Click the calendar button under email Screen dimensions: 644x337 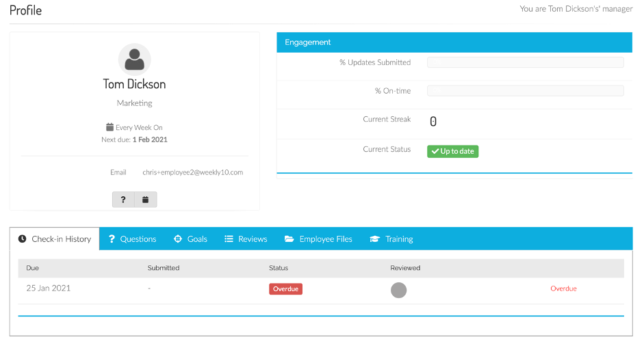pyautogui.click(x=146, y=200)
